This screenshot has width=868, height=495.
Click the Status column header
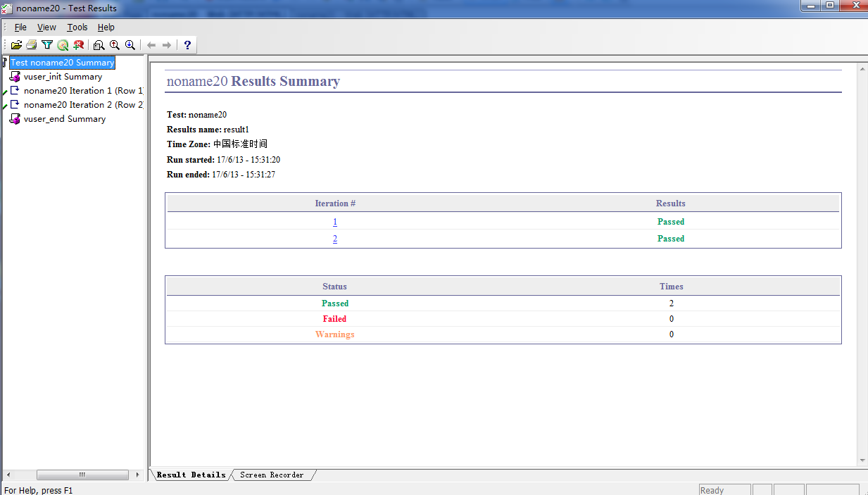335,287
